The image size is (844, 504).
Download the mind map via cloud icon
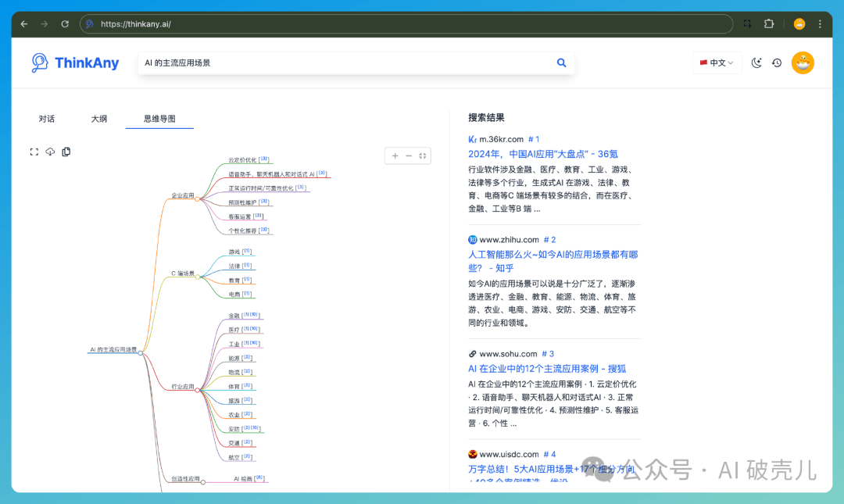tap(50, 152)
